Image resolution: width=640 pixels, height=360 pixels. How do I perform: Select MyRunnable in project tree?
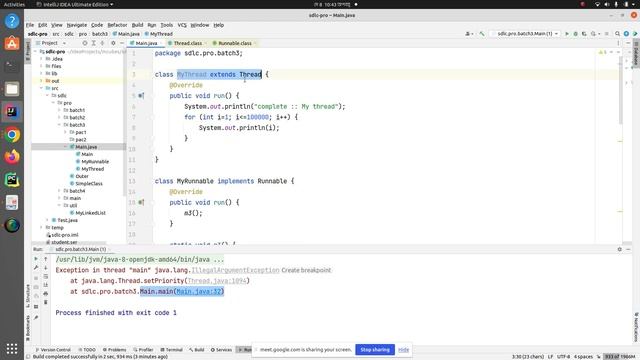click(x=95, y=162)
